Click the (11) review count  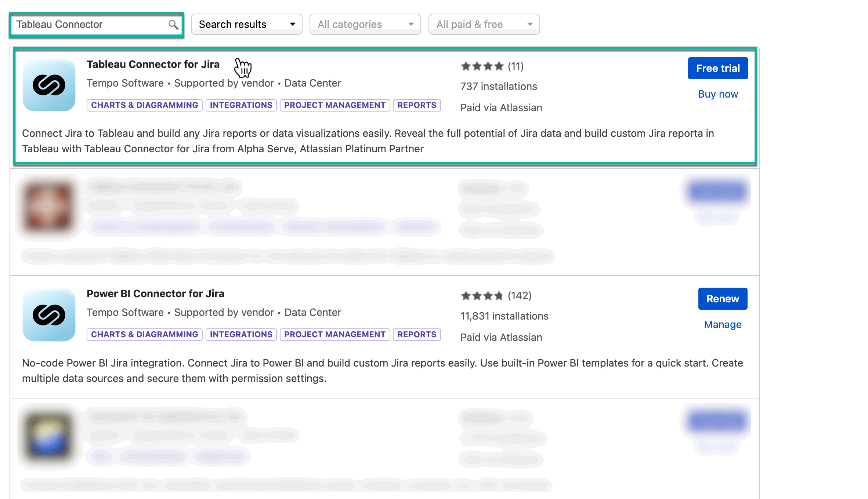click(x=516, y=66)
